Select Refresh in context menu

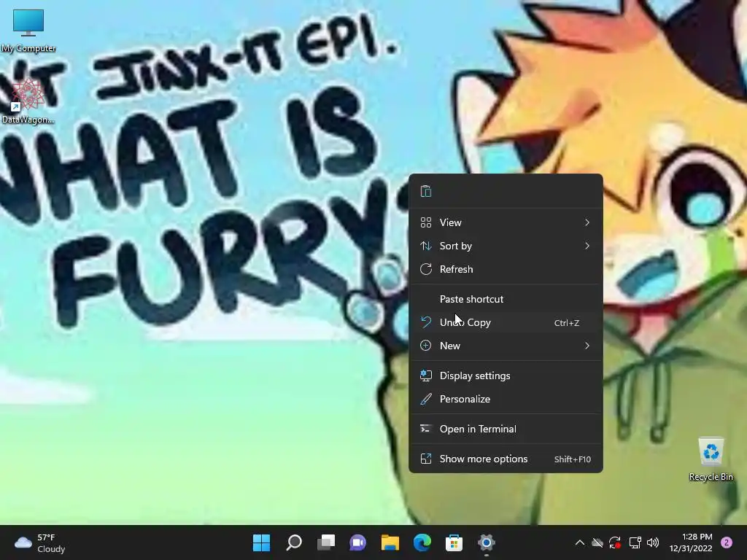[506, 269]
